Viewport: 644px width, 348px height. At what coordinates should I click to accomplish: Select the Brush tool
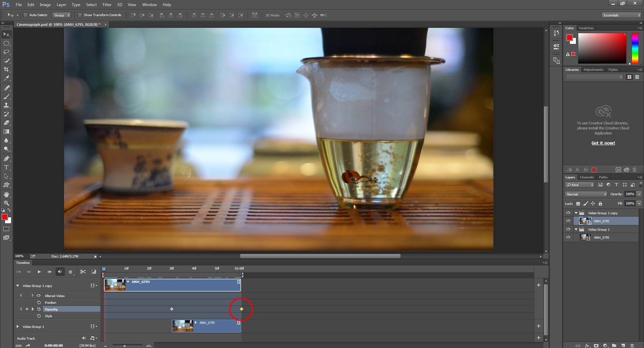pyautogui.click(x=7, y=97)
